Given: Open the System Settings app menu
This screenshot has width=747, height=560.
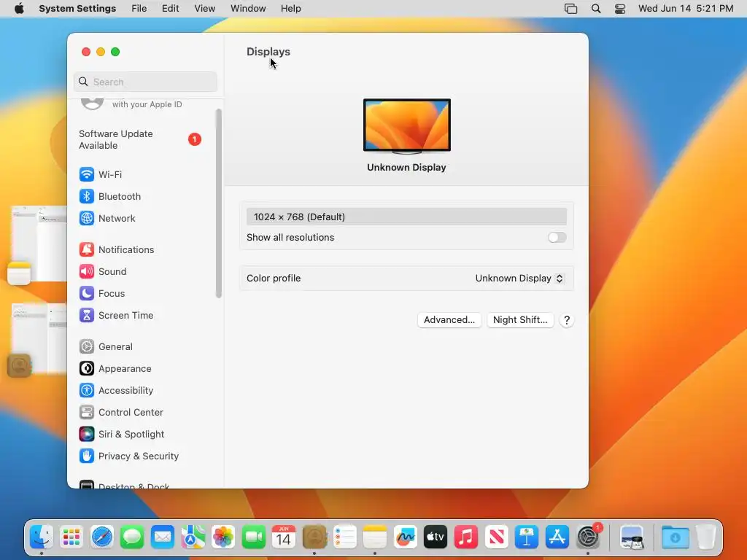Looking at the screenshot, I should point(77,9).
